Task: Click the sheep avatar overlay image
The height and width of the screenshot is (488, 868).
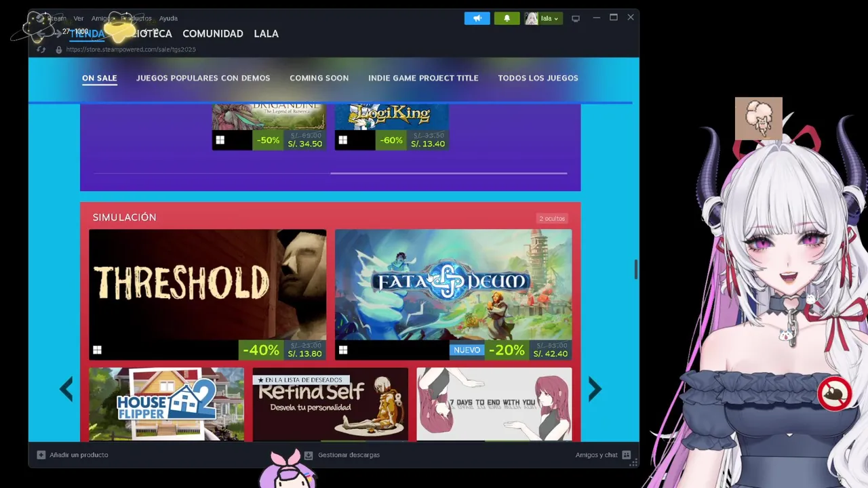Action: [759, 119]
